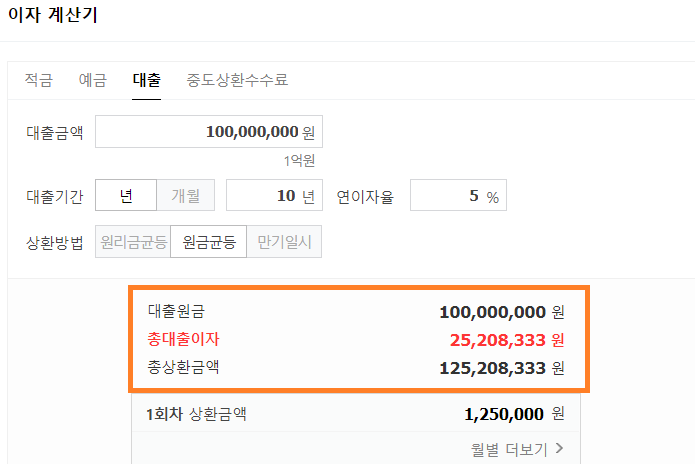Click the 대출기간 label
The image size is (695, 464).
55,196
